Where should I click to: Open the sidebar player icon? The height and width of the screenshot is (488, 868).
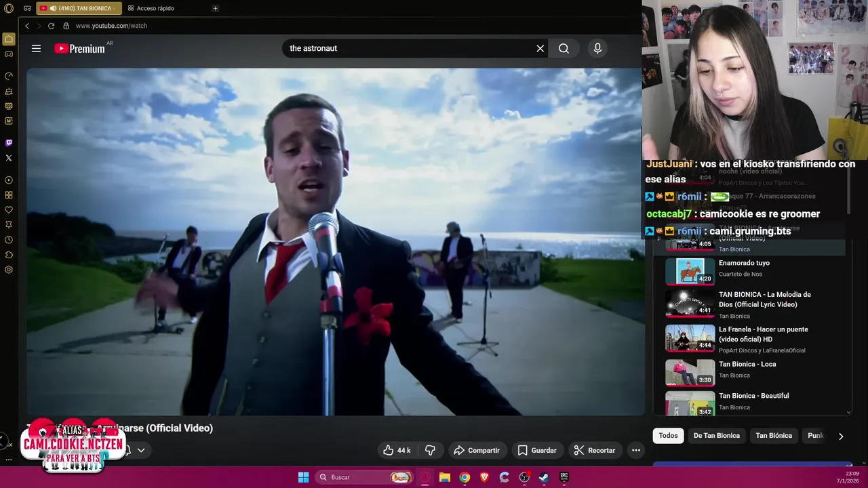(x=9, y=180)
